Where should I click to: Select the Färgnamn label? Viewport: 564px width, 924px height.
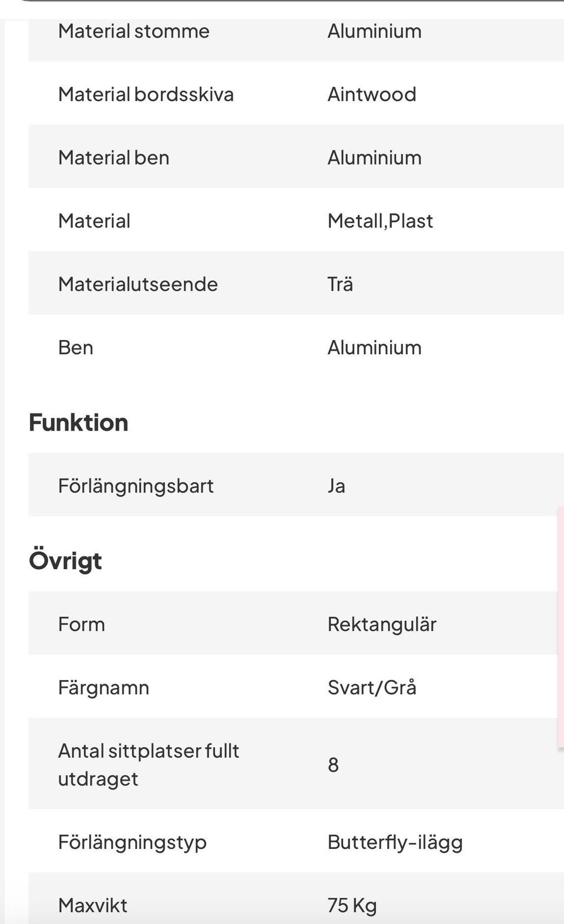(x=103, y=688)
